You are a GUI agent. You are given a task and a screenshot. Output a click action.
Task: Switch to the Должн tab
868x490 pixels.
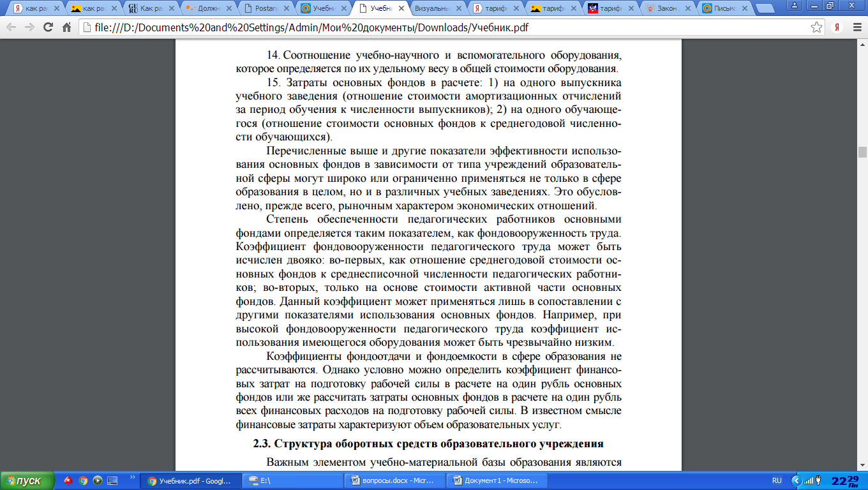(208, 9)
